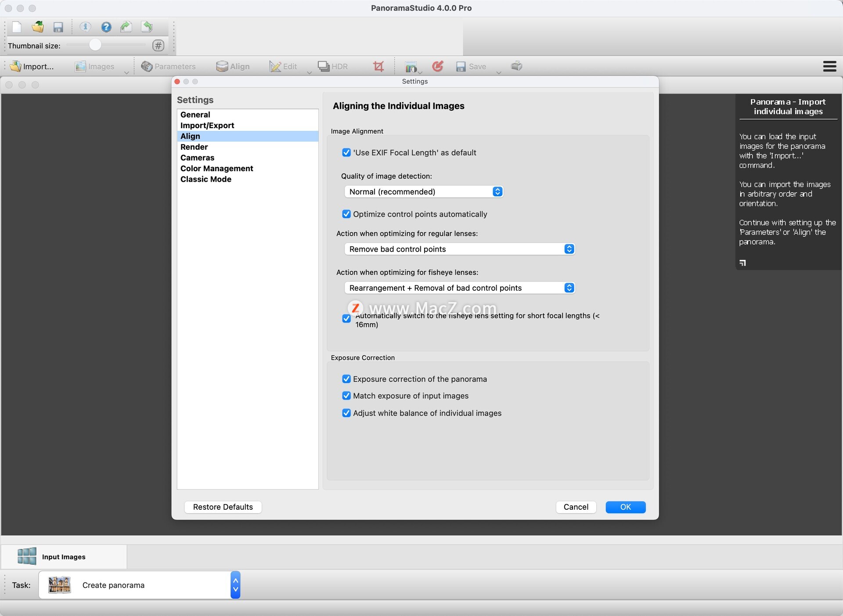The image size is (843, 616).
Task: Click the printer icon in toolbar
Action: (x=516, y=66)
